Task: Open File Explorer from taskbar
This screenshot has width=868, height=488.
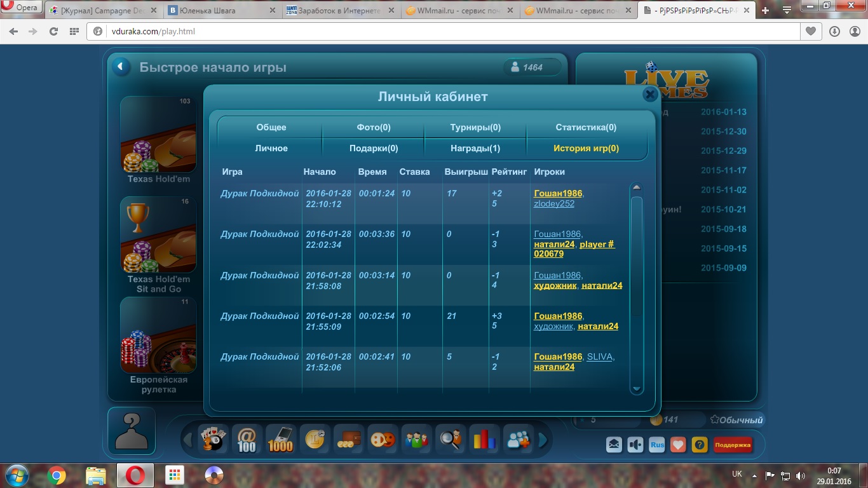Action: pos(96,475)
